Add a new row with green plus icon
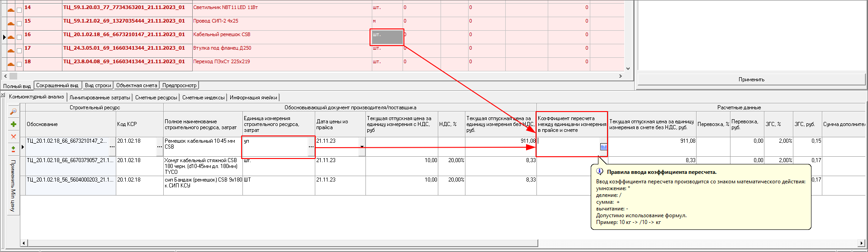The image size is (868, 252). pos(13,124)
